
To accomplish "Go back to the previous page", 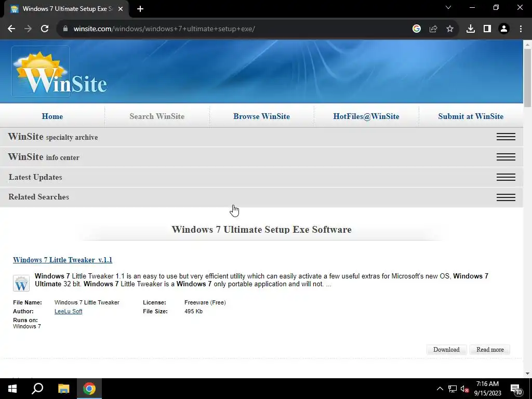I will click(11, 29).
